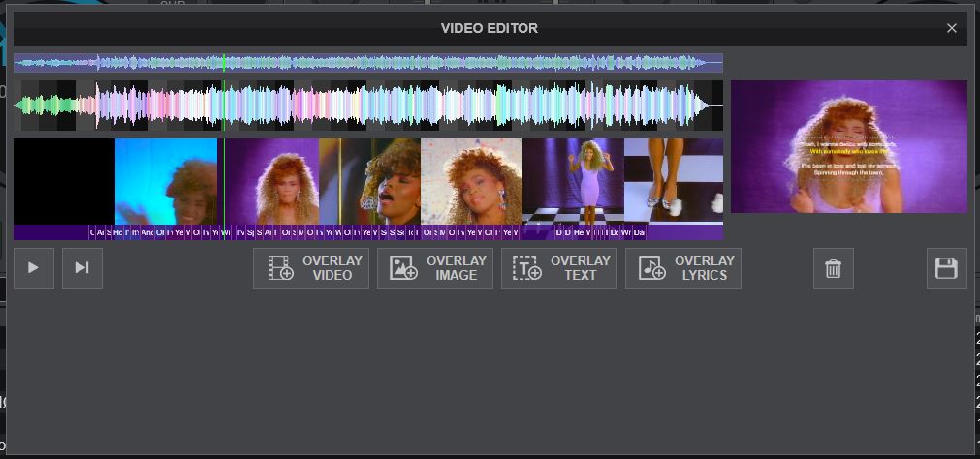Select the feet on checkered floor thumbnail
The width and height of the screenshot is (980, 459).
[674, 182]
